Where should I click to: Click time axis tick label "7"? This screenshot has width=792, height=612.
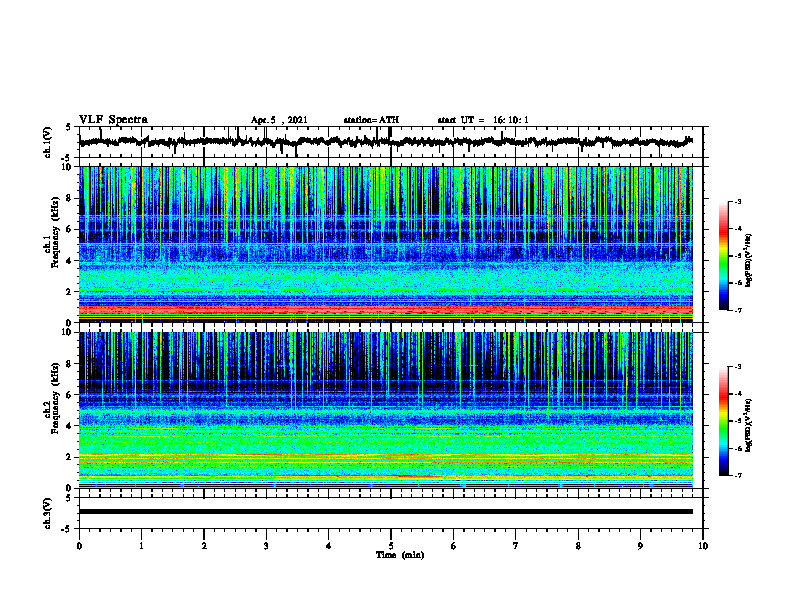(516, 546)
